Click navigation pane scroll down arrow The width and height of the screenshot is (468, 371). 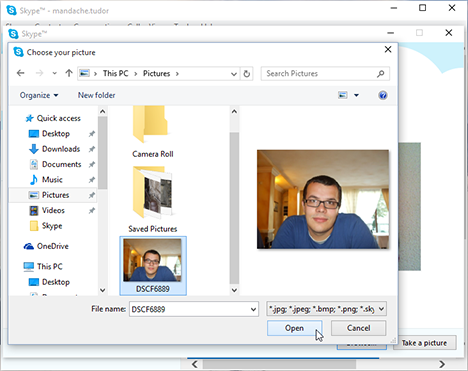tap(103, 290)
